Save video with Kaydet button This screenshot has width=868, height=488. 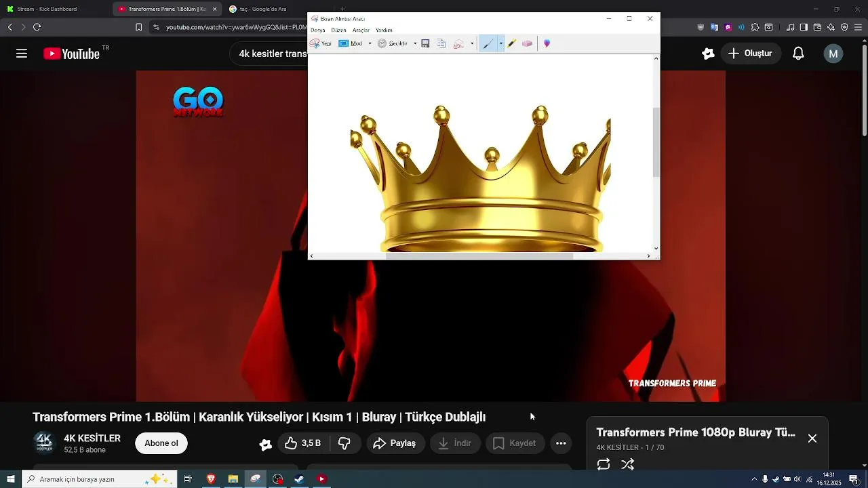(515, 443)
